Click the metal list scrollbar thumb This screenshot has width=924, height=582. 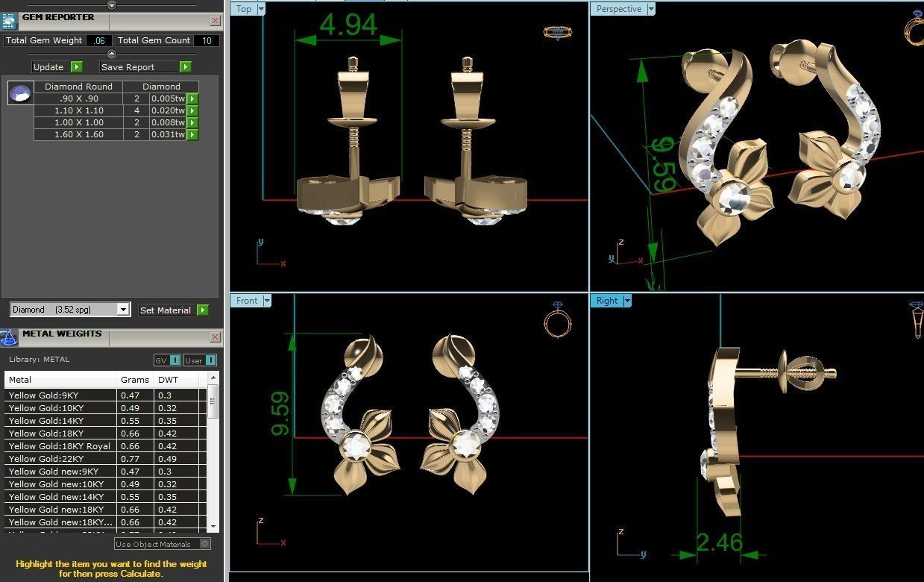213,401
